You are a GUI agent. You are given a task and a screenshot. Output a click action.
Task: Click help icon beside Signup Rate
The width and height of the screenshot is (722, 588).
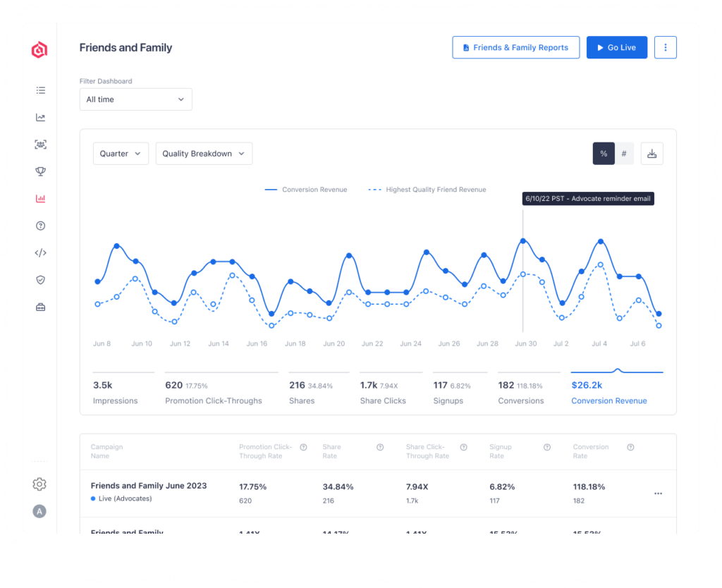pos(547,447)
